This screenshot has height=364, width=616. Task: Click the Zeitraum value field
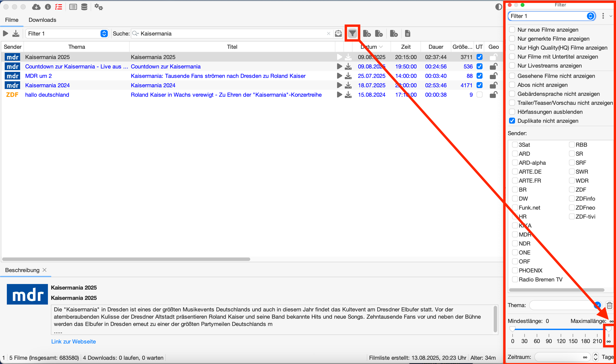click(x=563, y=357)
